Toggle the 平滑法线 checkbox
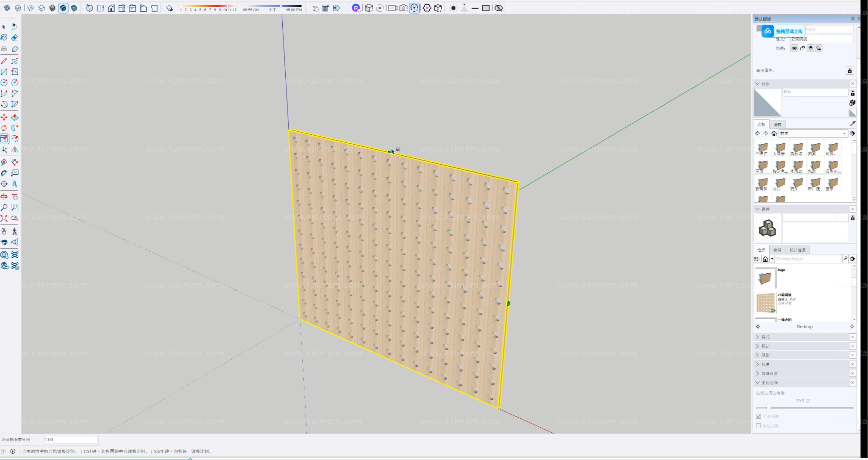 [x=759, y=416]
